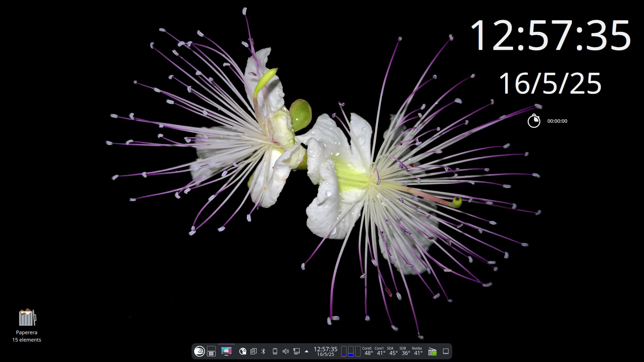644x362 pixels.
Task: Expand hidden system tray icons arrow
Action: point(306,351)
